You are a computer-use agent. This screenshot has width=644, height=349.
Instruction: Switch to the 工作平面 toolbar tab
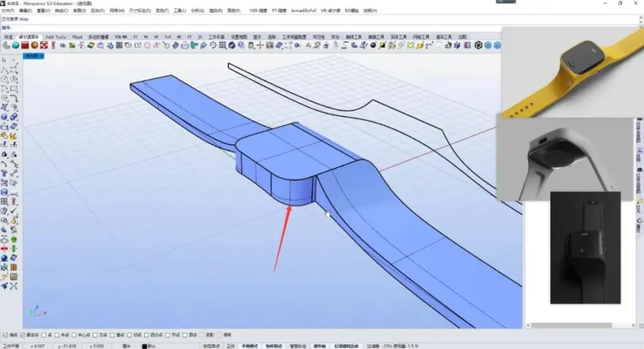tap(217, 37)
